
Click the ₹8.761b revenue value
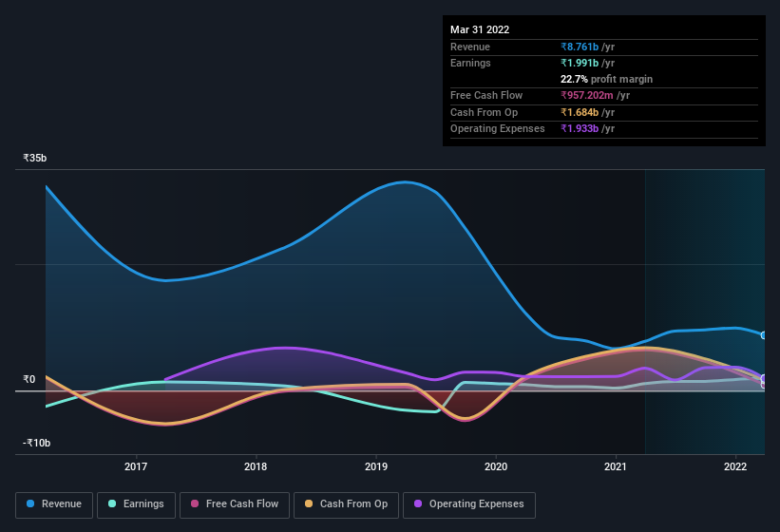(580, 47)
